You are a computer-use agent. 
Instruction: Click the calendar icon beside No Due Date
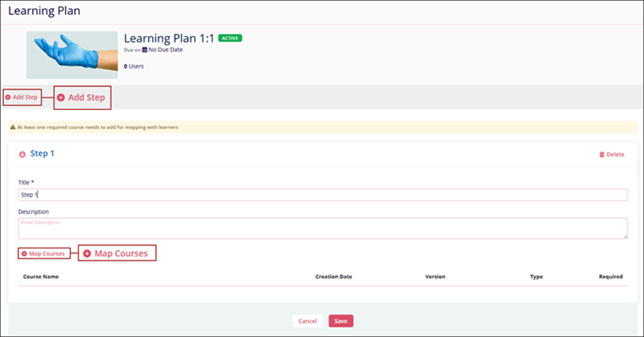(x=144, y=50)
